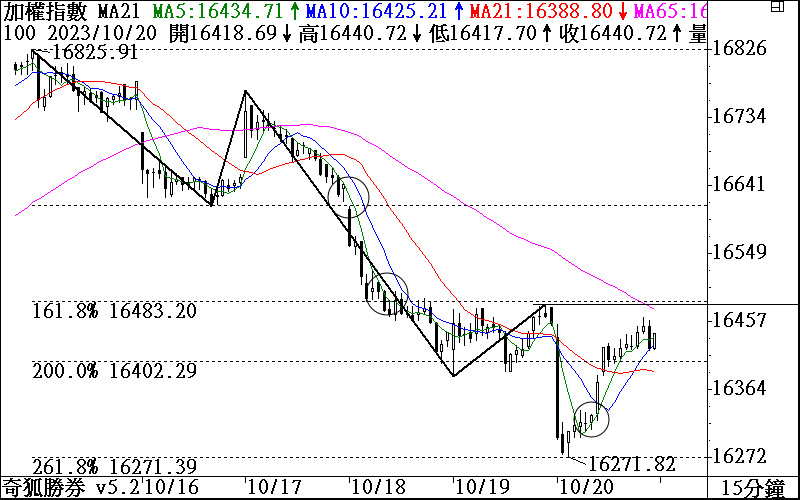The image size is (800, 500).
Task: Click the 16272 price axis value
Action: pos(739,456)
